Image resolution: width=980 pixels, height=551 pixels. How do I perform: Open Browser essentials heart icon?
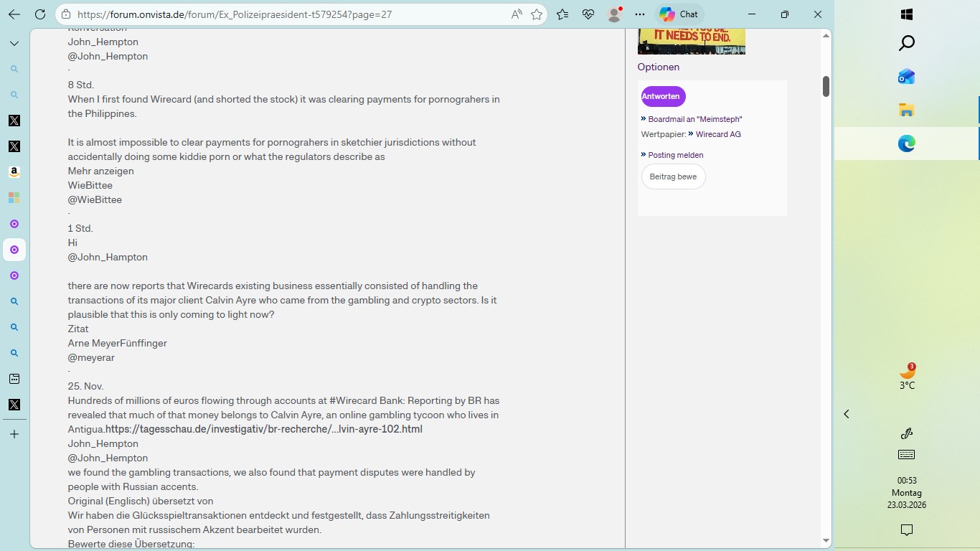pos(588,14)
